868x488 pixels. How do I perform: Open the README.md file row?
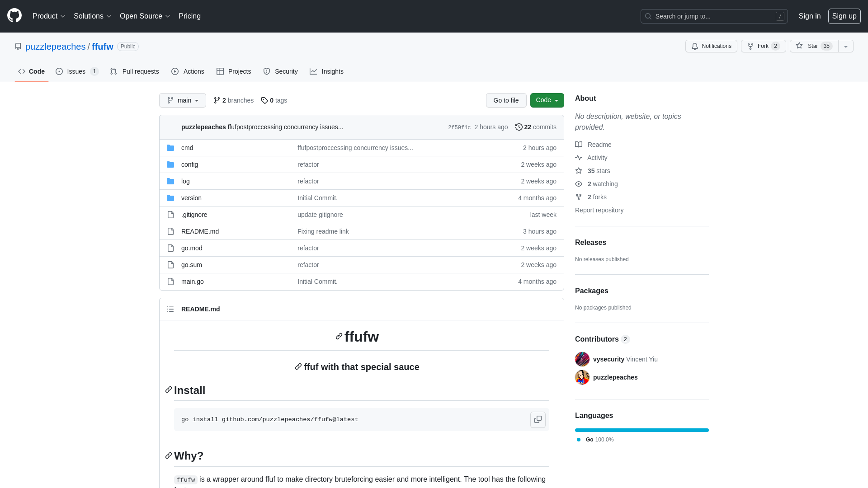362,231
